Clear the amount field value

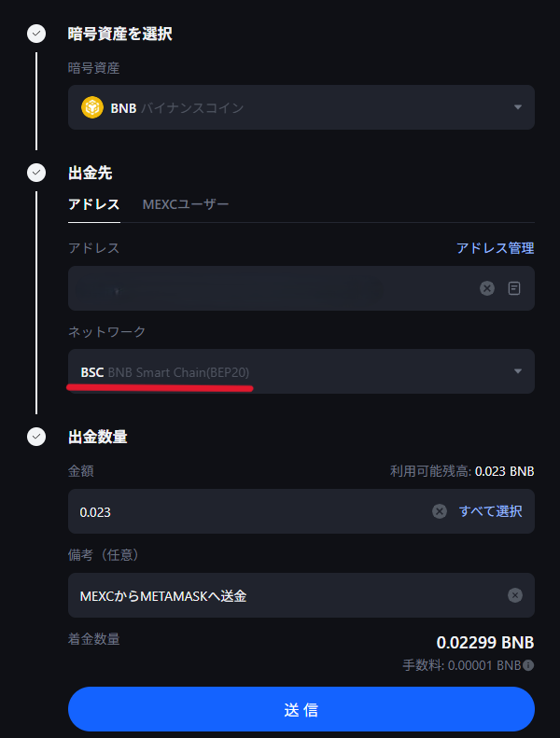[439, 511]
